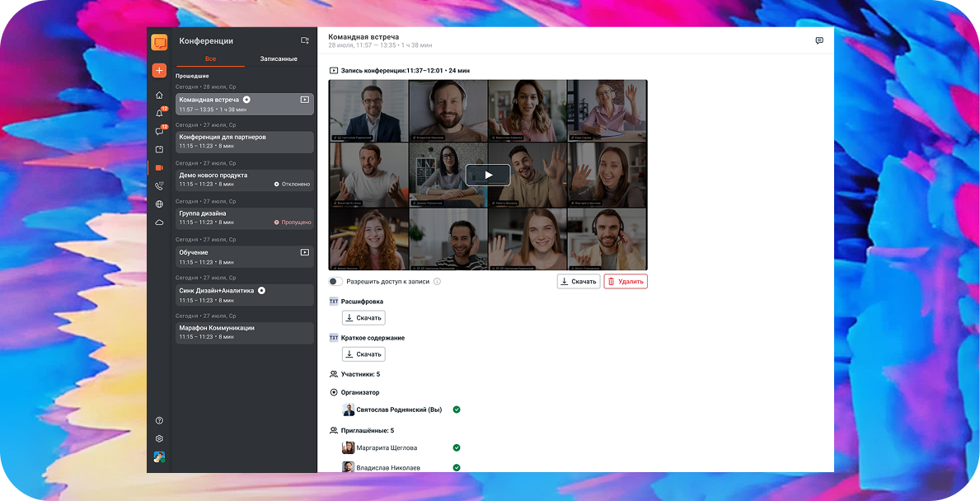This screenshot has width=980, height=501.
Task: Switch to the Записанные tab
Action: (279, 59)
